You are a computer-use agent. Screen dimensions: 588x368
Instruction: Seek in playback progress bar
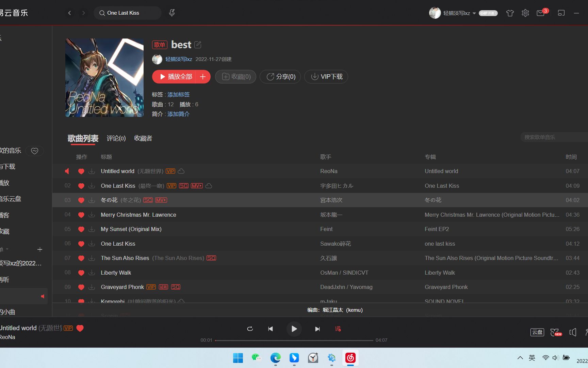click(x=294, y=340)
